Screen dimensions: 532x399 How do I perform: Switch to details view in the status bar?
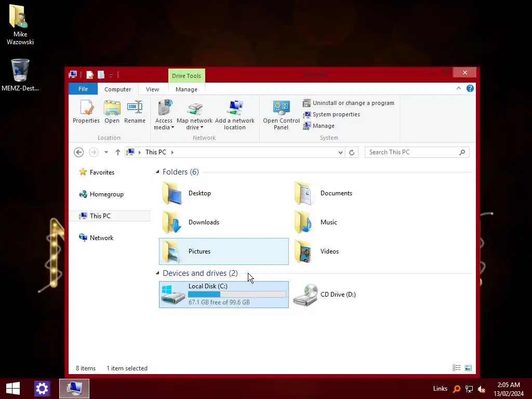[x=456, y=368]
